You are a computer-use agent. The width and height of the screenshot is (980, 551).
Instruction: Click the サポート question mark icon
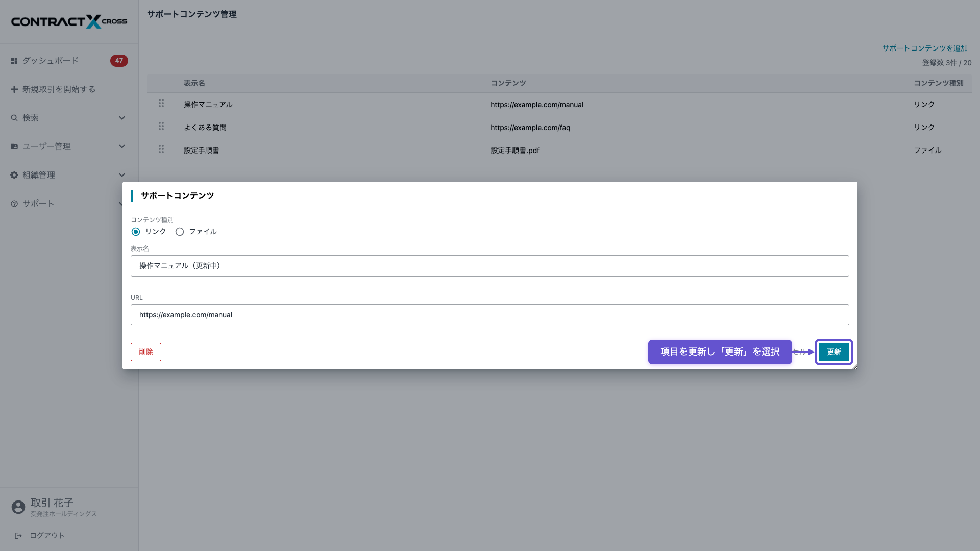[14, 204]
